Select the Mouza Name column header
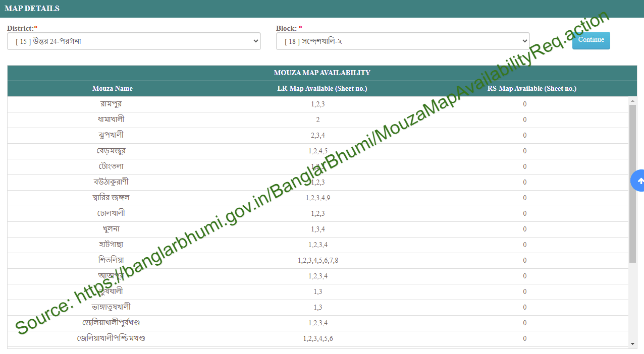Screen dimensions: 644x354 pos(113,88)
